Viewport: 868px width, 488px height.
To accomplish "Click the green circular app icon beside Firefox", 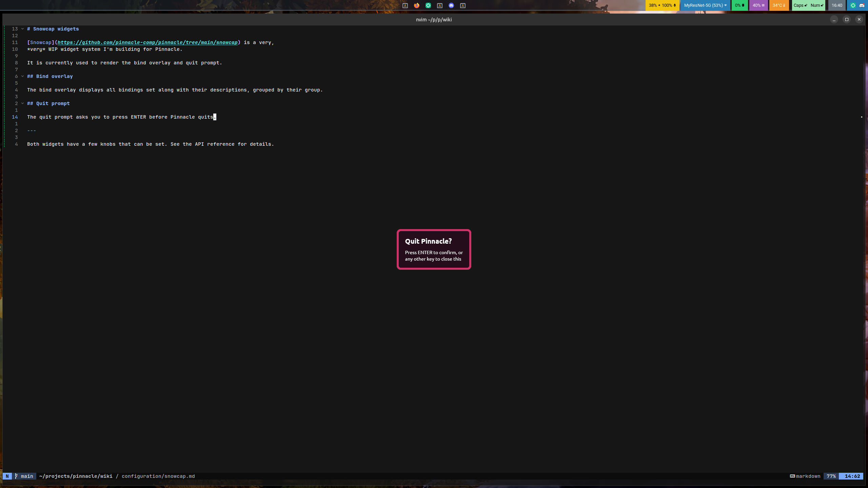I will [x=428, y=5].
